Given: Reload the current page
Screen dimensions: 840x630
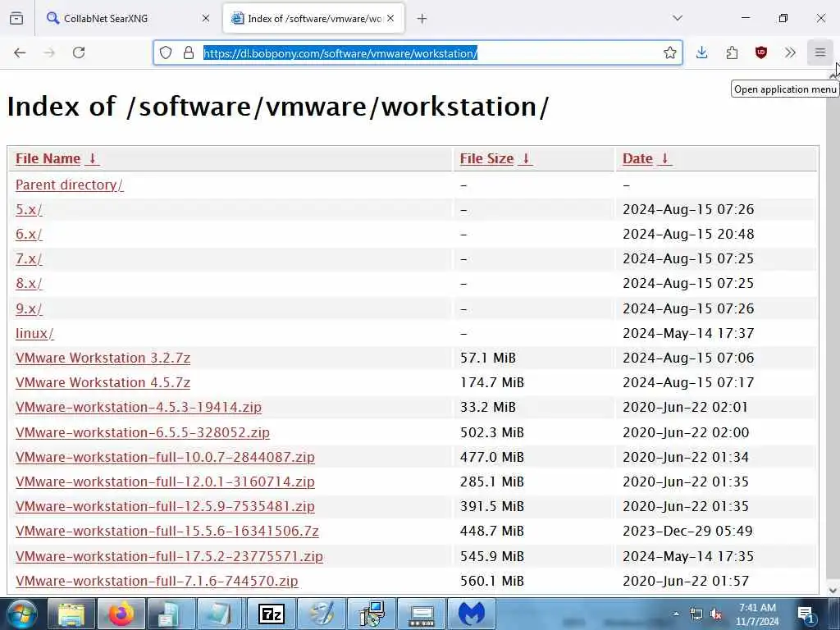Looking at the screenshot, I should click(x=79, y=52).
